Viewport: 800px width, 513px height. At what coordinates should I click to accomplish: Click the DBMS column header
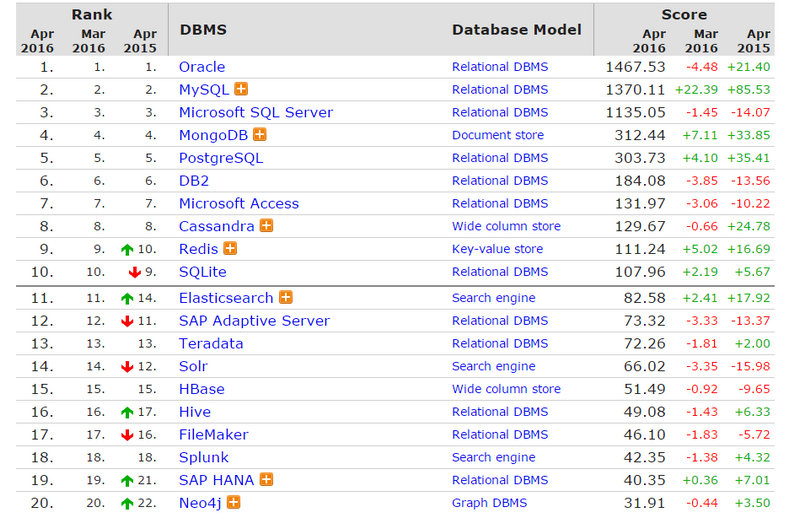(203, 30)
